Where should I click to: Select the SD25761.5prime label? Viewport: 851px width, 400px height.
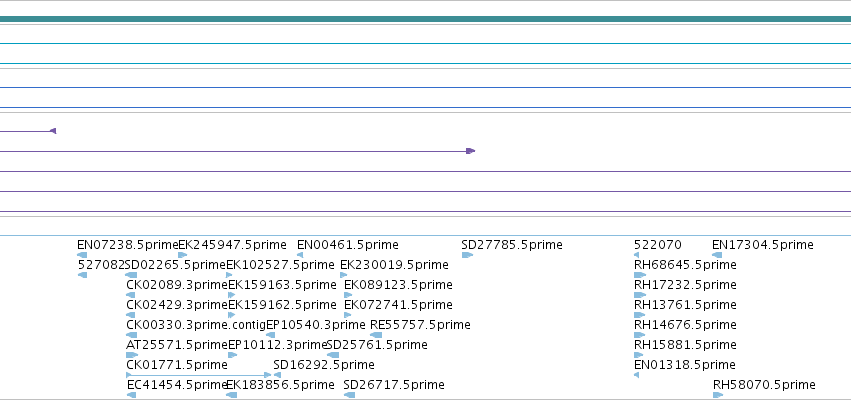click(x=377, y=345)
